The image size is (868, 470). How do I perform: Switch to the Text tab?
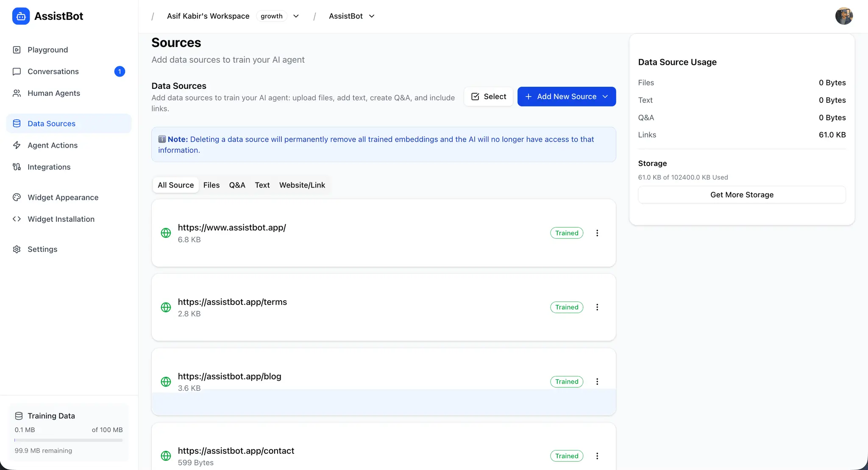[262, 185]
